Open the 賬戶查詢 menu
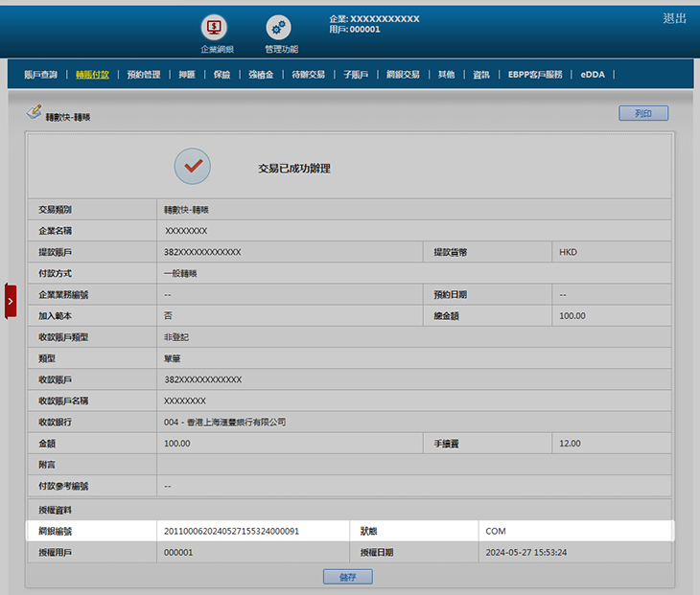Viewport: 700px width, 595px height. pyautogui.click(x=40, y=74)
